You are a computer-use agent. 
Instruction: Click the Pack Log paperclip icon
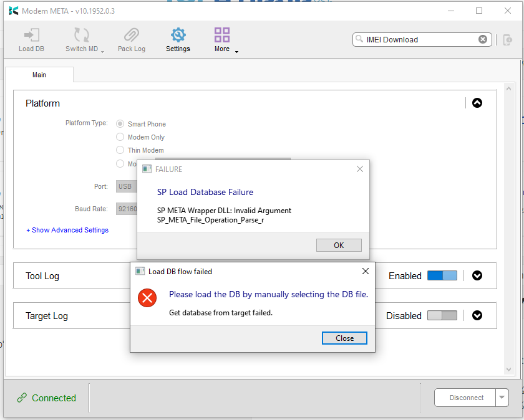point(132,35)
